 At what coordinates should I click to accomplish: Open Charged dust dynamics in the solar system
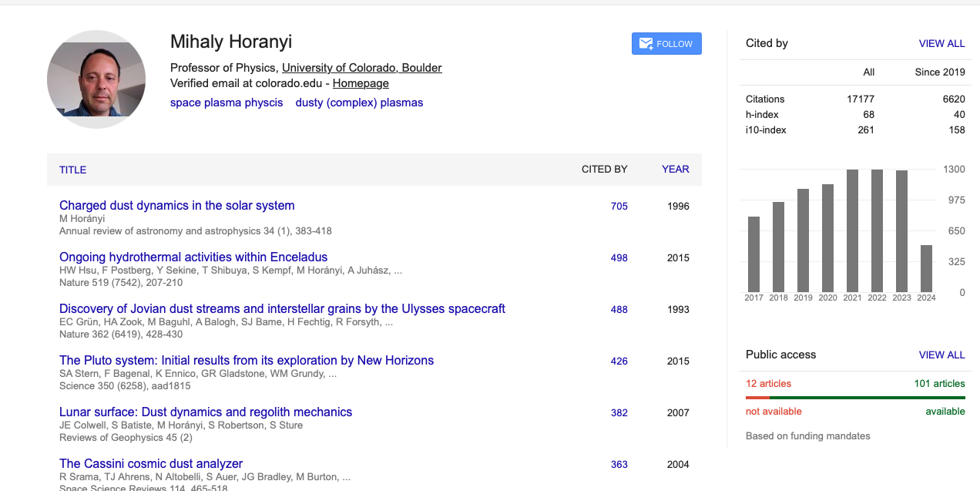coord(176,206)
